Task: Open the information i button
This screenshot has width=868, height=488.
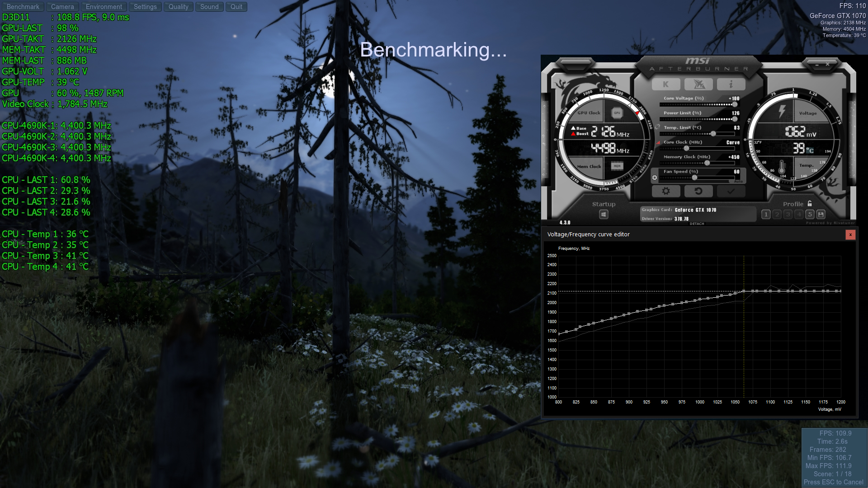Action: [731, 84]
